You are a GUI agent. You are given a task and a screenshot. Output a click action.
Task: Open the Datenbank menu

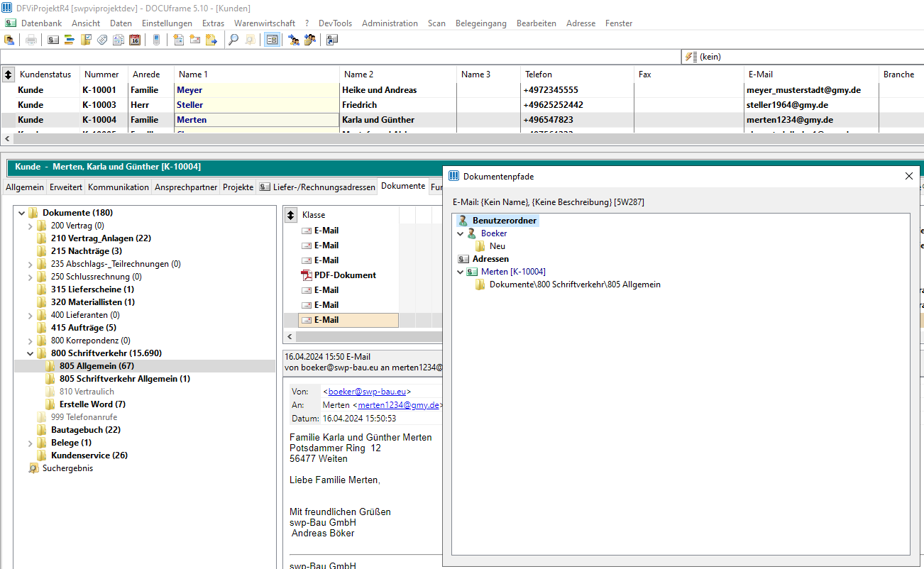click(x=41, y=23)
